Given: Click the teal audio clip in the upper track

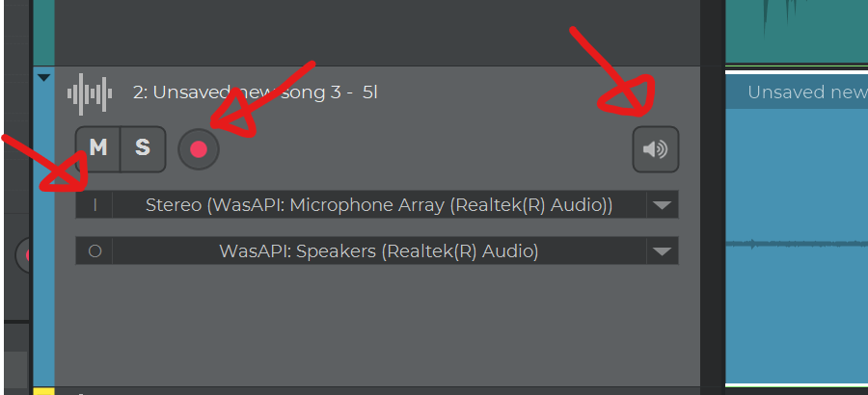Looking at the screenshot, I should pos(797,31).
